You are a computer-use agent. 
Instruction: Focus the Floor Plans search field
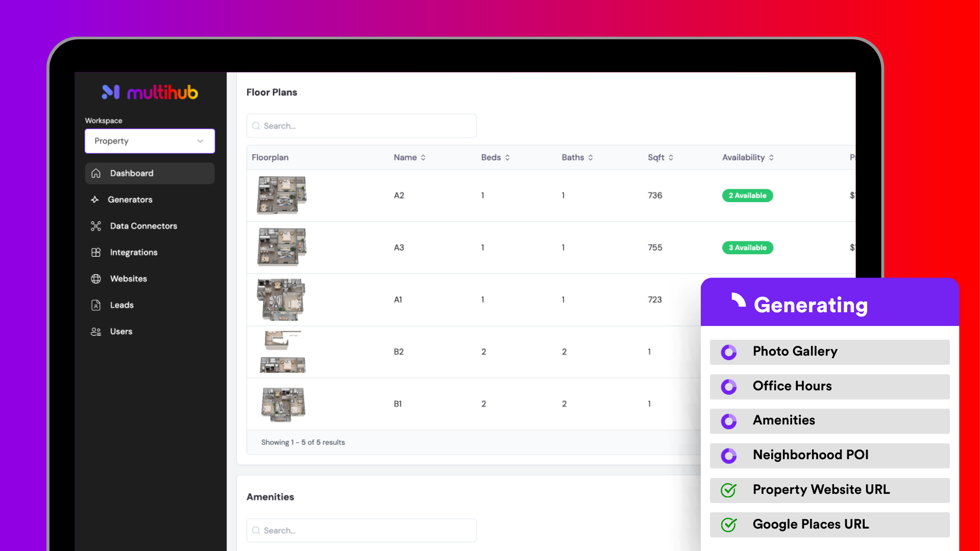(361, 126)
